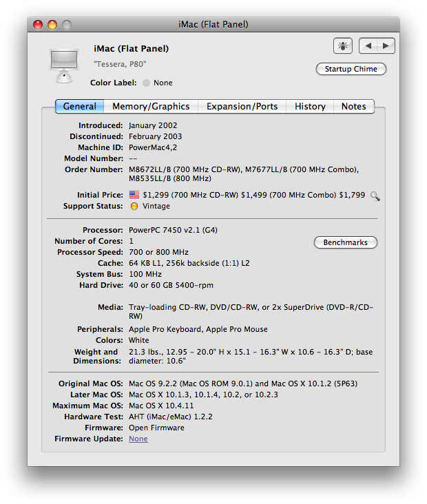Screen dimensions: 427x504
Task: Click the Media Tray-loading CD-RW text
Action: 251,311
